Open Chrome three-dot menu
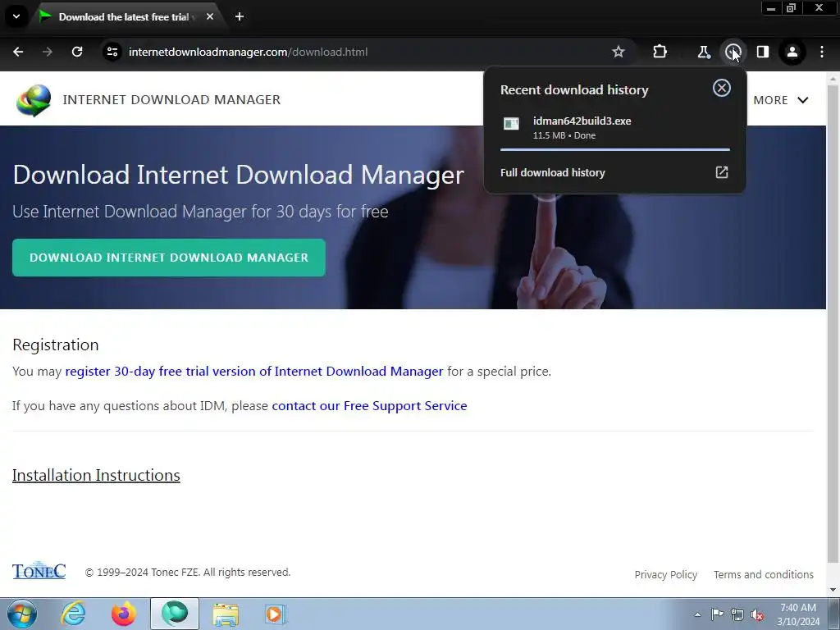 (x=822, y=52)
